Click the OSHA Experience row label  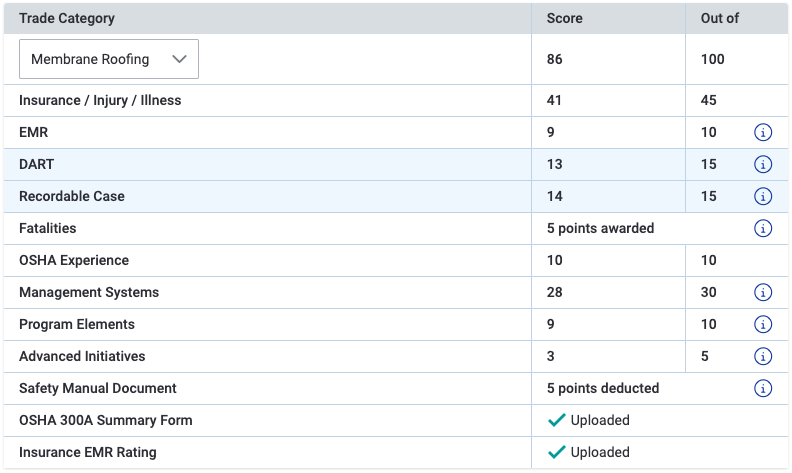74,260
